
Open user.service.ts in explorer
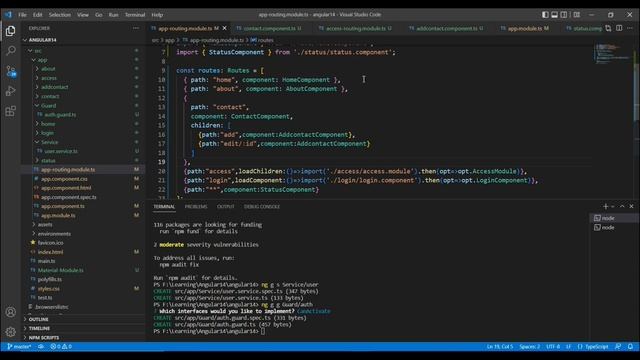[61, 151]
